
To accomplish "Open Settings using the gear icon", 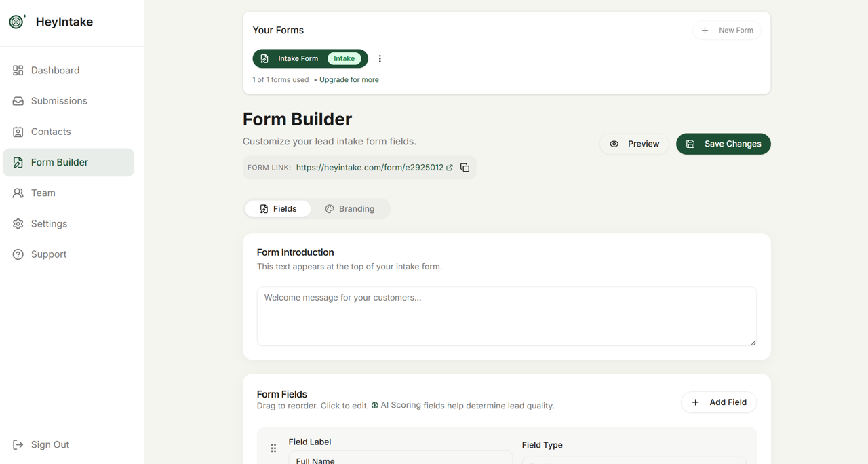I will coord(18,223).
